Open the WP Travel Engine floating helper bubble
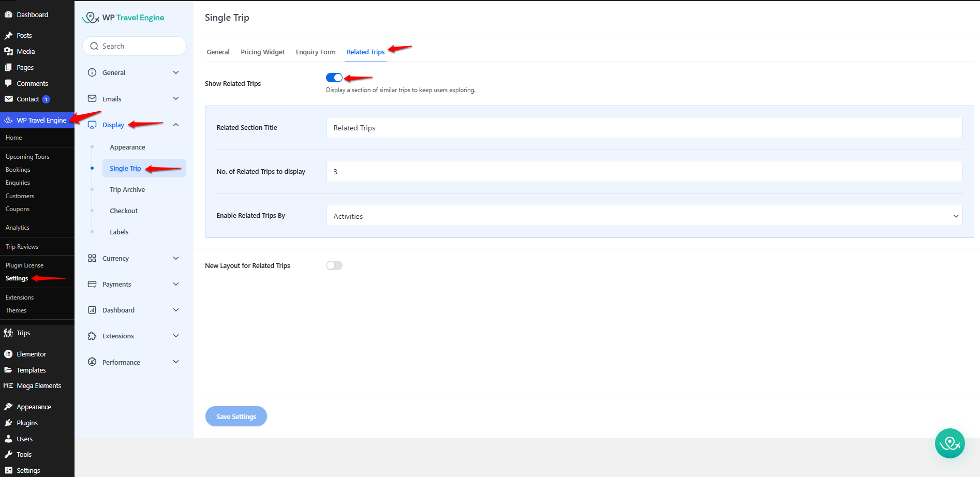 coord(950,443)
